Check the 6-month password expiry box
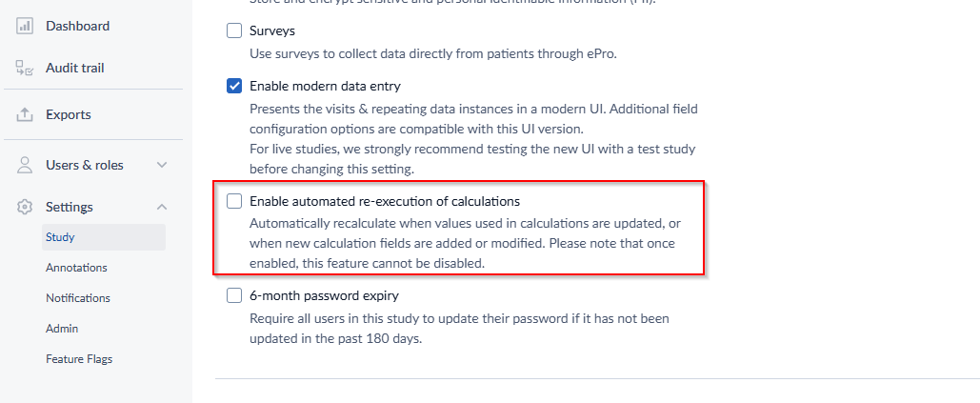 tap(234, 295)
